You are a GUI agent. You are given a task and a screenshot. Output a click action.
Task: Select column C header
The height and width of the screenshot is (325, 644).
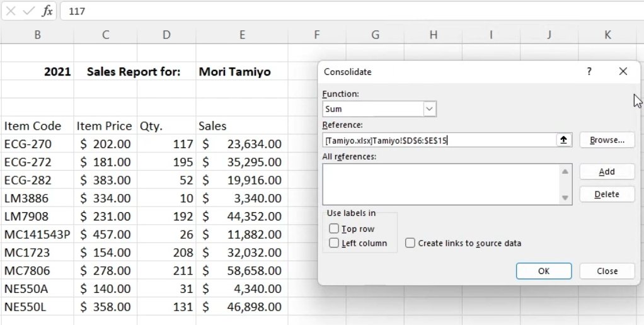106,35
